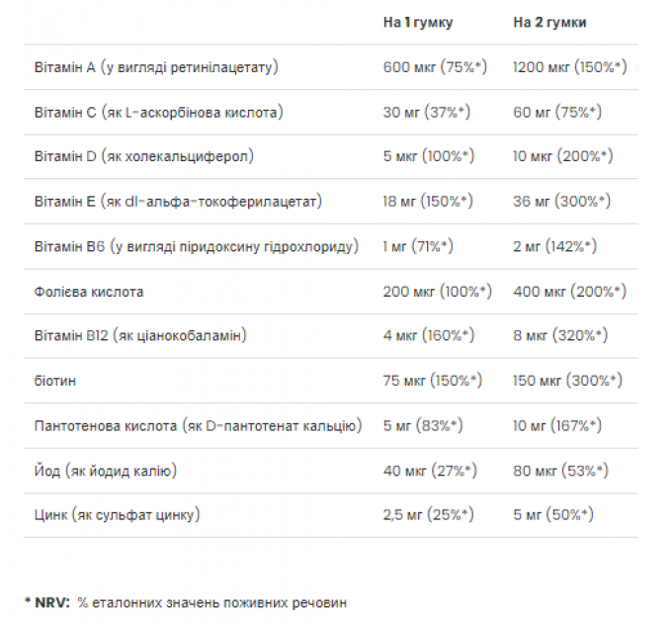Select the Вітамін C row label

tap(158, 113)
